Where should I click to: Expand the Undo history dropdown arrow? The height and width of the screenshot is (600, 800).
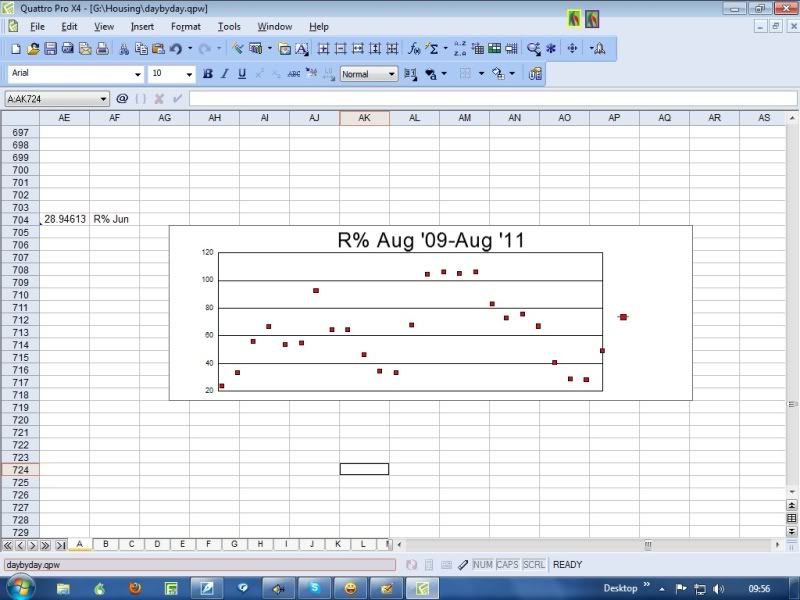[190, 48]
